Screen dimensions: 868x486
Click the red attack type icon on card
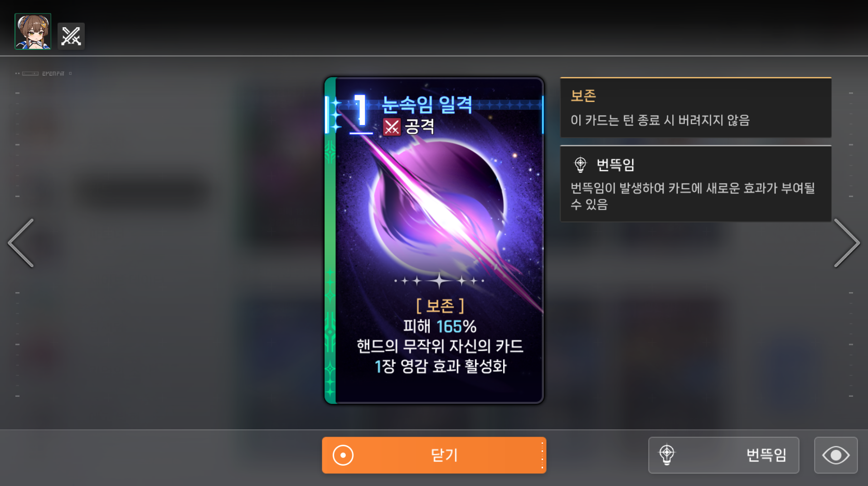pos(392,127)
